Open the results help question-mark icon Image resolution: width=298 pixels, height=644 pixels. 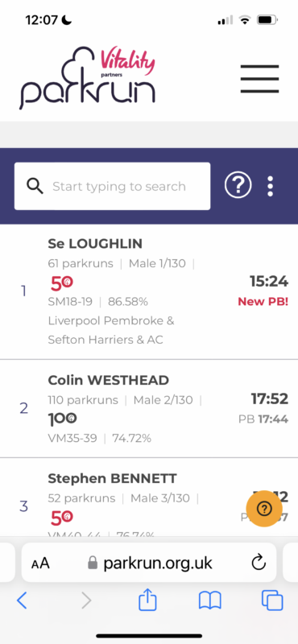(238, 186)
